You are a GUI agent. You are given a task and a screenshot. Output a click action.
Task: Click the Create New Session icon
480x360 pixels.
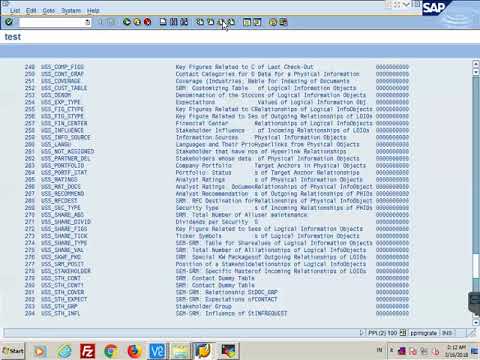coord(247,22)
